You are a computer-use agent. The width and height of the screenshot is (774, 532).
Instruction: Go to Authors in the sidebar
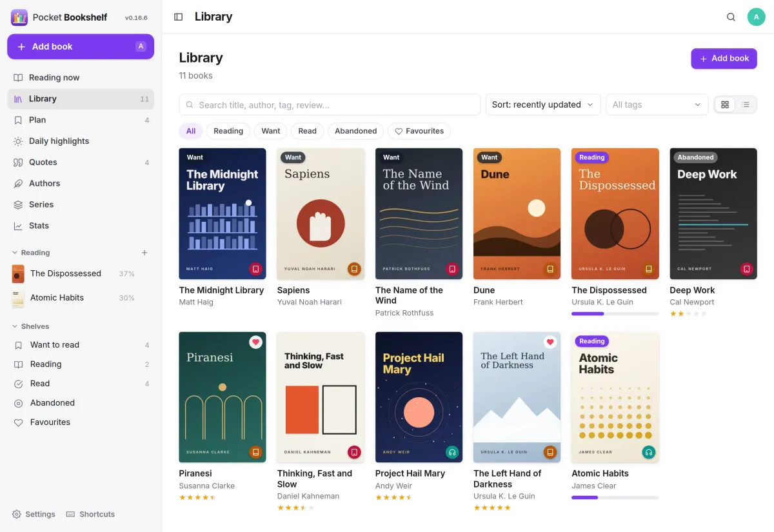pyautogui.click(x=81, y=184)
